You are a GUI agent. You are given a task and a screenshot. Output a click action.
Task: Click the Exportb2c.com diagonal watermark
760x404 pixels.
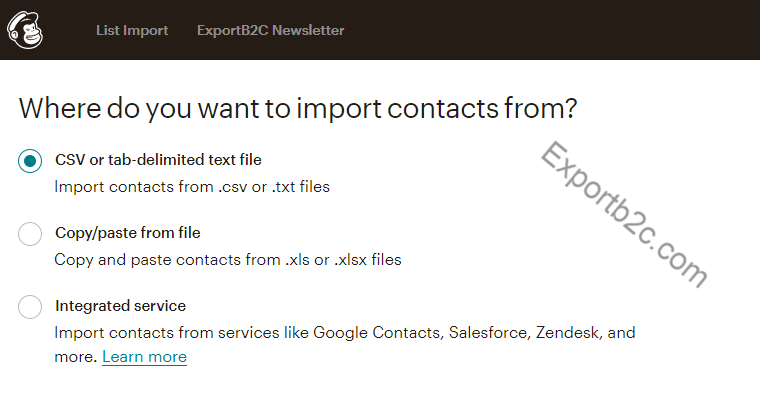pos(624,214)
